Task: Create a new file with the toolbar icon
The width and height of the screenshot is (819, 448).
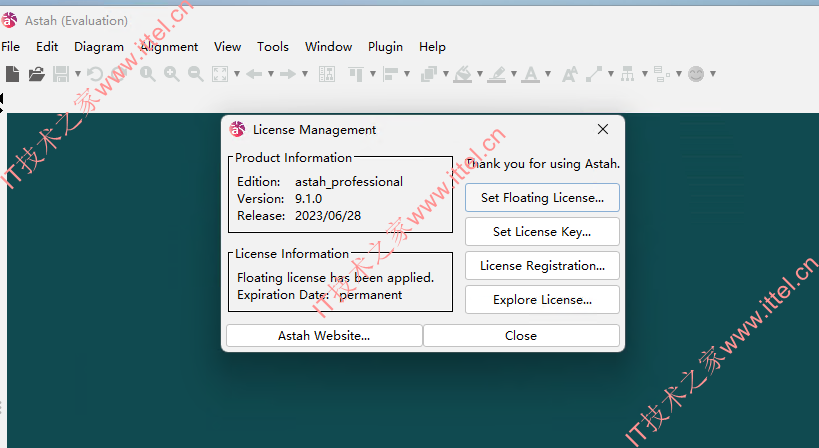Action: [13, 74]
